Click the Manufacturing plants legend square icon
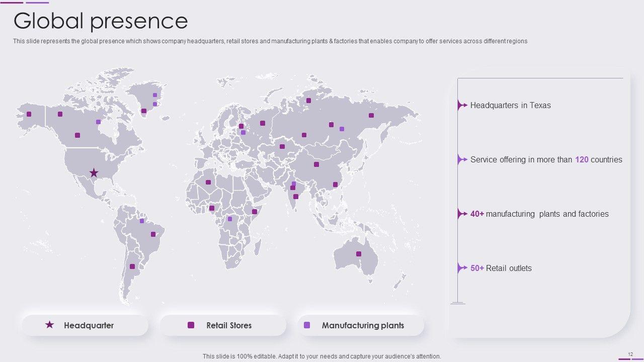644x362 pixels. [x=307, y=325]
